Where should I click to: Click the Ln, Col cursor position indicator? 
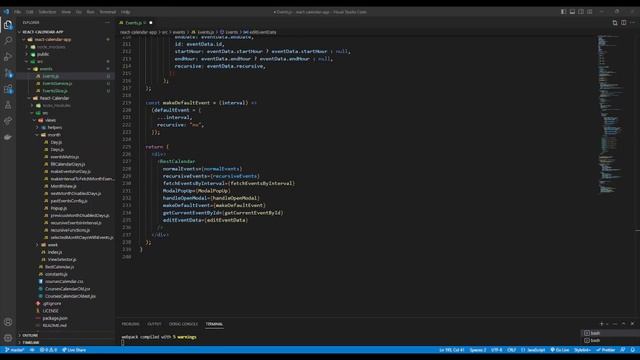(452, 350)
